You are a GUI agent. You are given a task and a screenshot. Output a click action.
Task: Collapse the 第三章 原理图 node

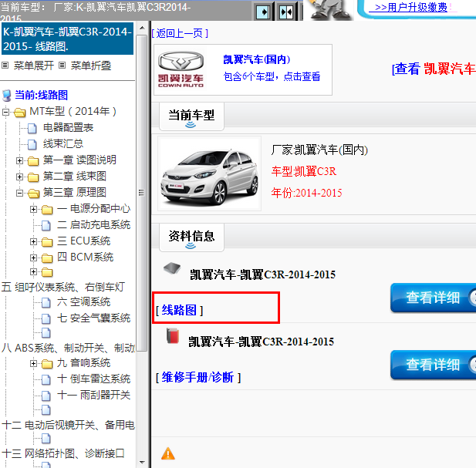pos(20,193)
